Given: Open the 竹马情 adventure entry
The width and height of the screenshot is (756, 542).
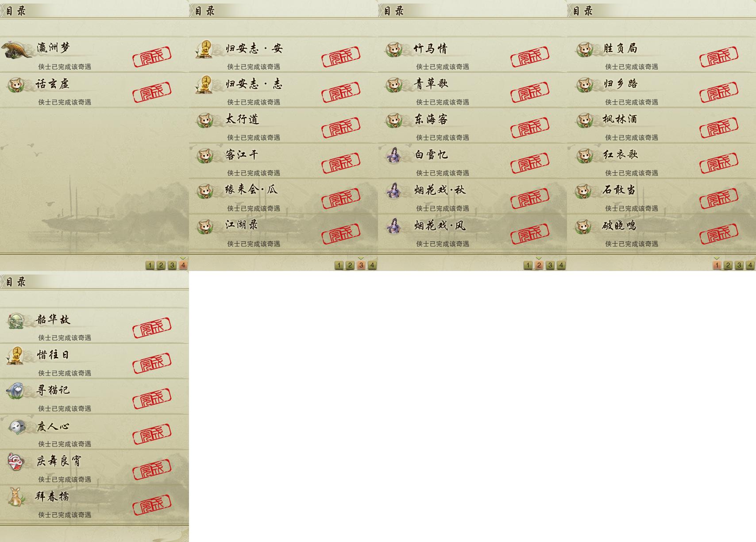Looking at the screenshot, I should pos(472,55).
